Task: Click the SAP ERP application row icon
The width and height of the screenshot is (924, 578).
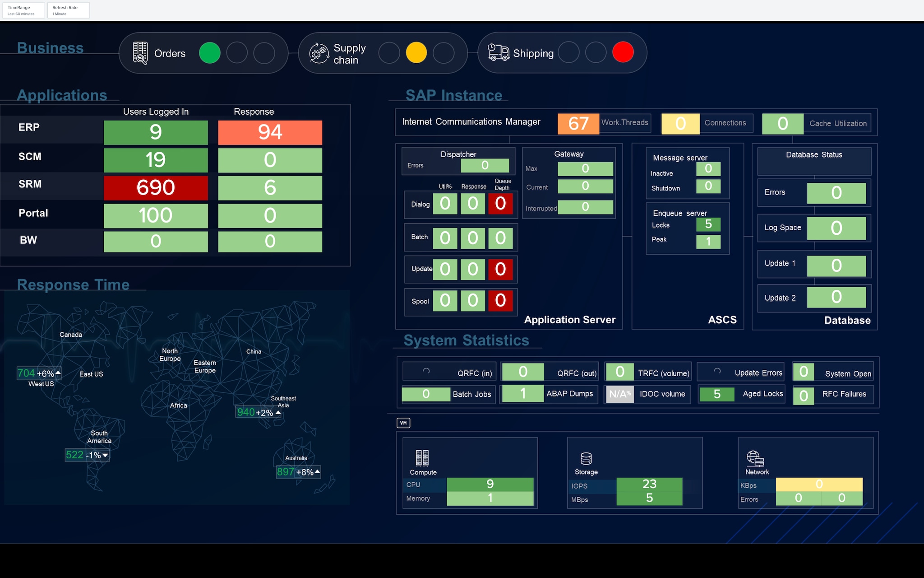Action: click(x=28, y=132)
